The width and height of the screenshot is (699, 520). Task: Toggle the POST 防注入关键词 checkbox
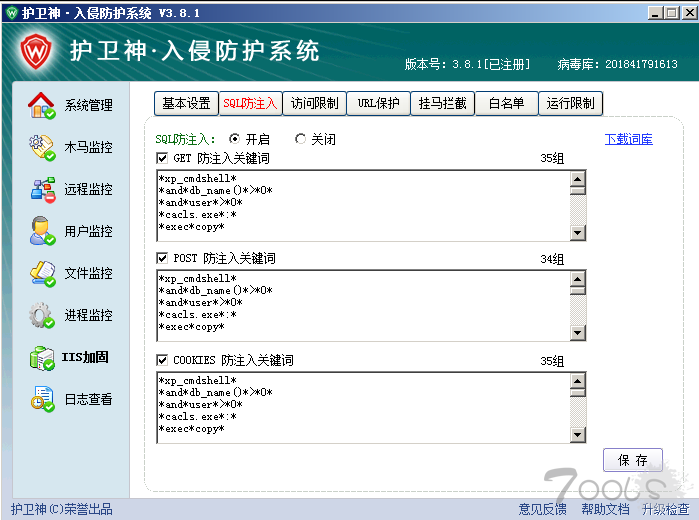click(162, 258)
